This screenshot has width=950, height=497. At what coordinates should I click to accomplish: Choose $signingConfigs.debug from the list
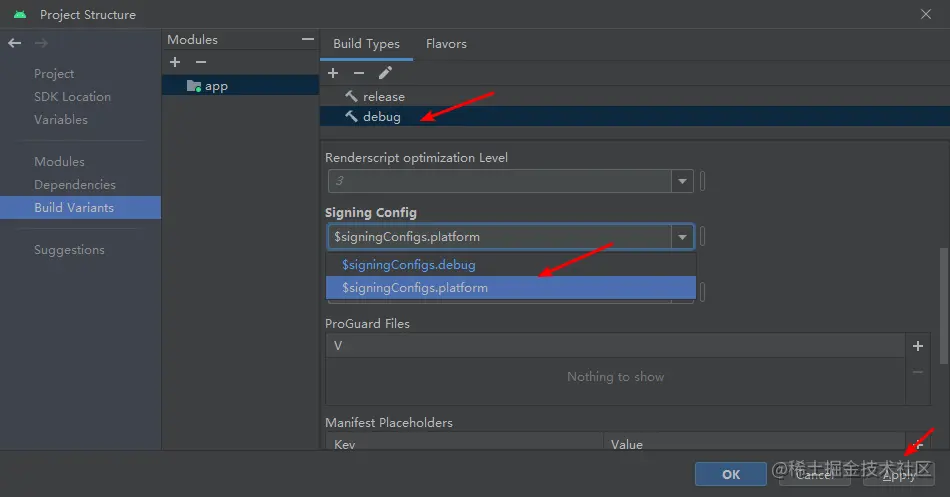click(511, 265)
